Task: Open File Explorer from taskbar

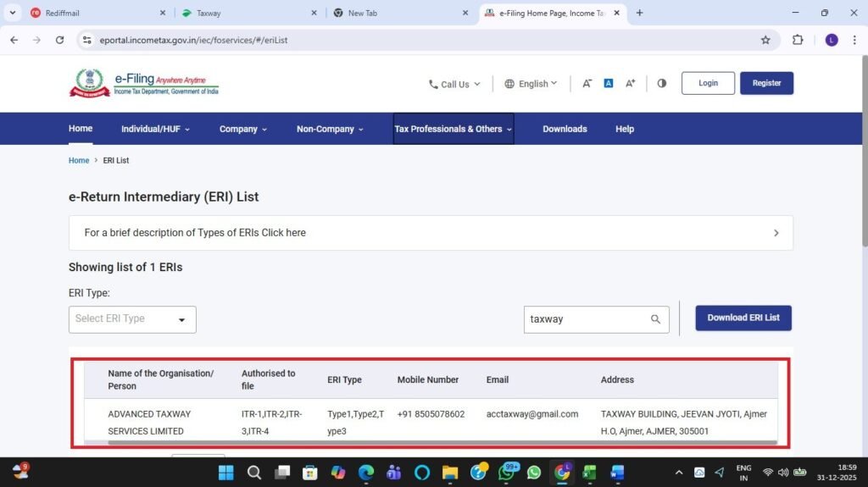Action: click(450, 473)
